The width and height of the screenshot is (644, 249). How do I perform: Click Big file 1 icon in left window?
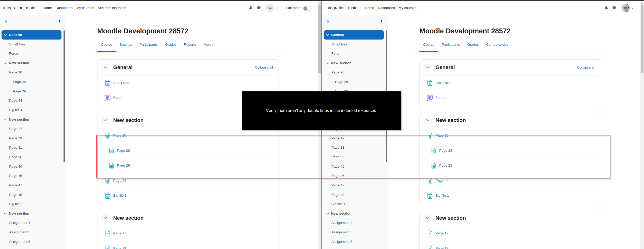pos(108,196)
